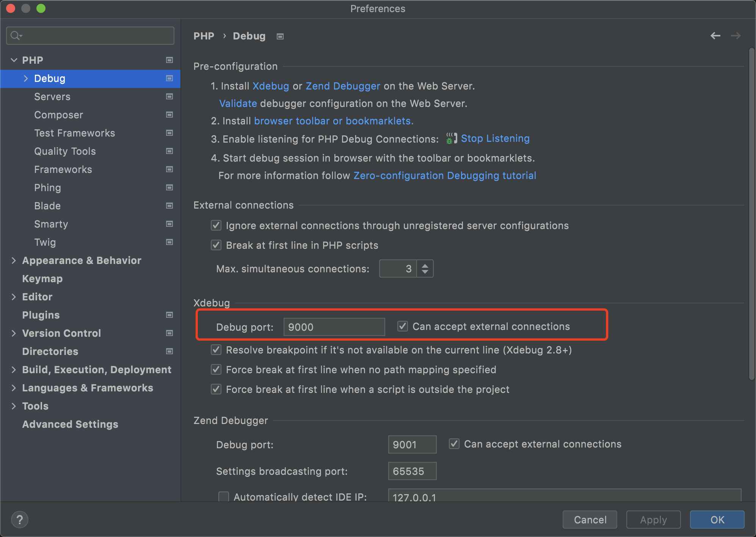Expand the Debug tree node chevron
The width and height of the screenshot is (756, 537).
(26, 79)
